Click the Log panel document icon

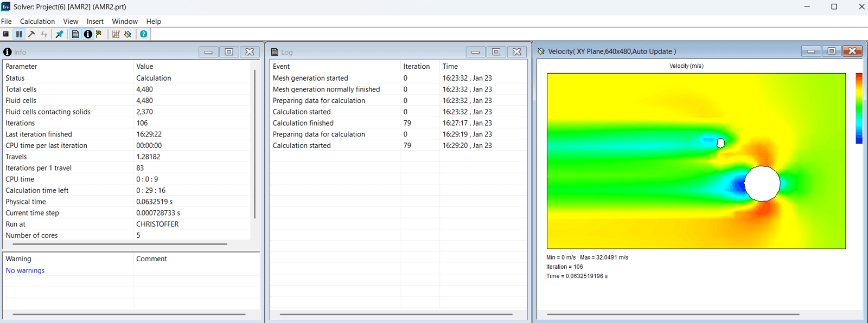coord(275,52)
